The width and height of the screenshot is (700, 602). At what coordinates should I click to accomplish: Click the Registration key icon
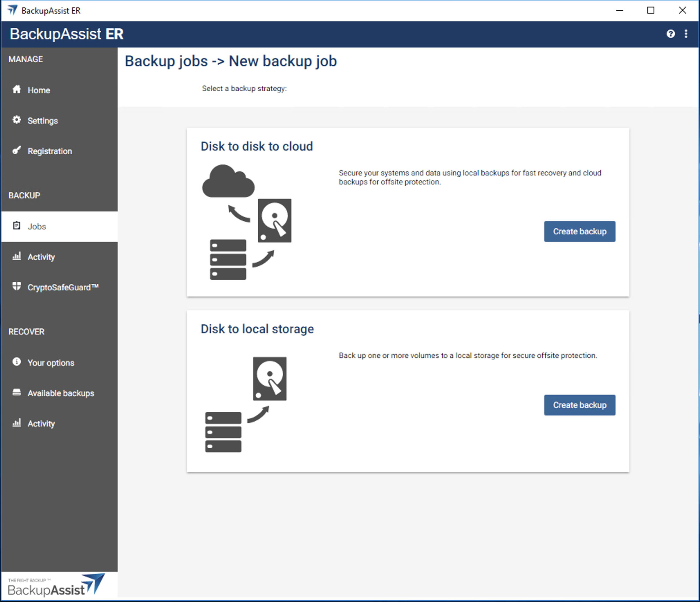[x=17, y=150]
